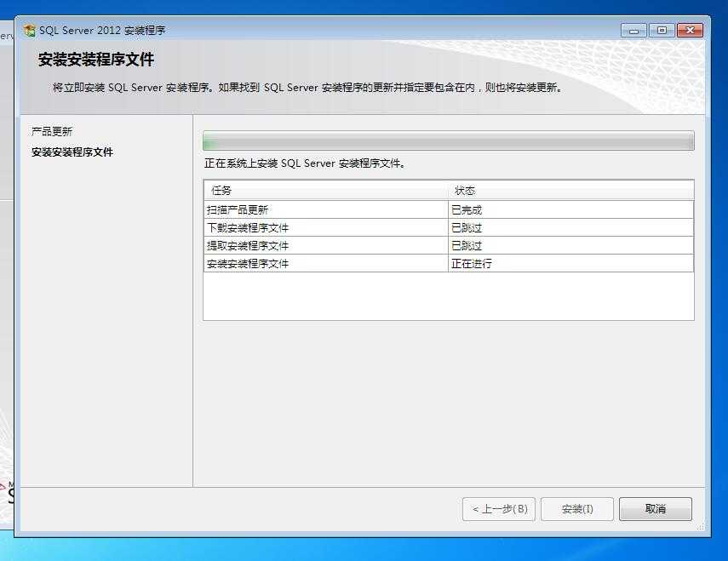Viewport: 728px width, 561px height.
Task: Click 已跳过 status for 下载安装程序文件
Action: point(571,228)
